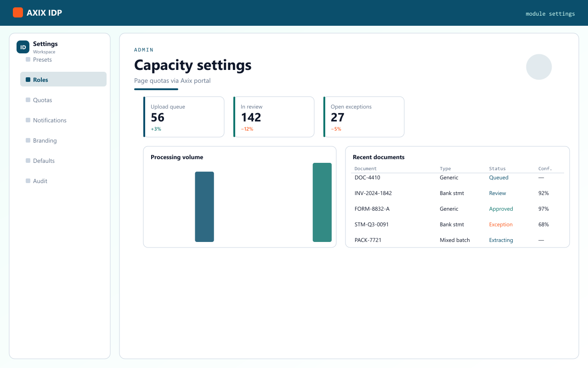Open the In review card
Viewport: 588px width, 368px height.
pyautogui.click(x=274, y=117)
